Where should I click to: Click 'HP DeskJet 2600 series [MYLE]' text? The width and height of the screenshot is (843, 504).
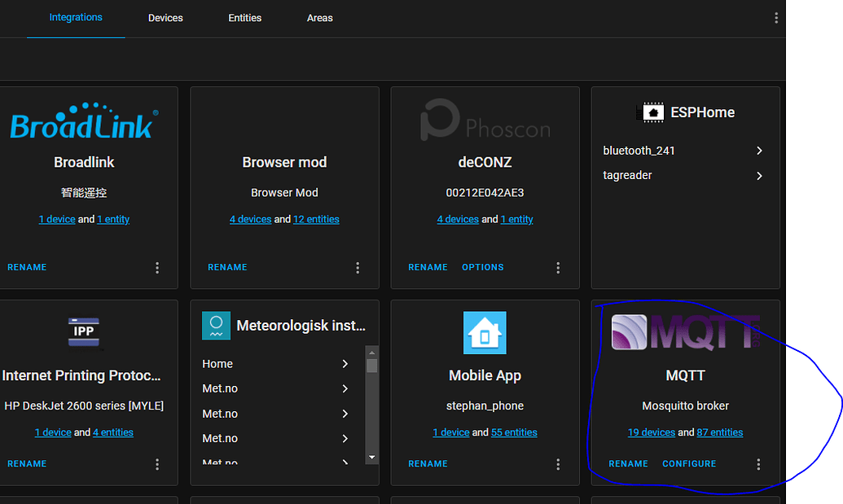click(84, 406)
